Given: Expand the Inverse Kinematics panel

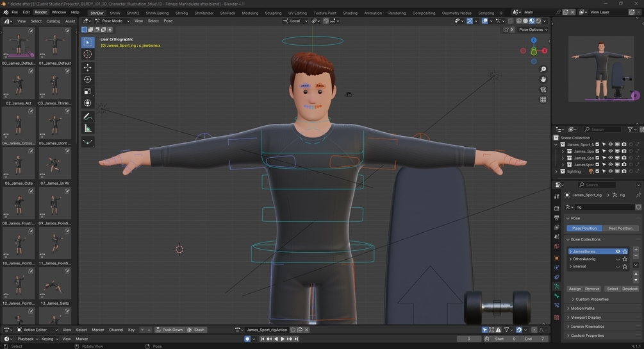Looking at the screenshot, I should coord(587,327).
